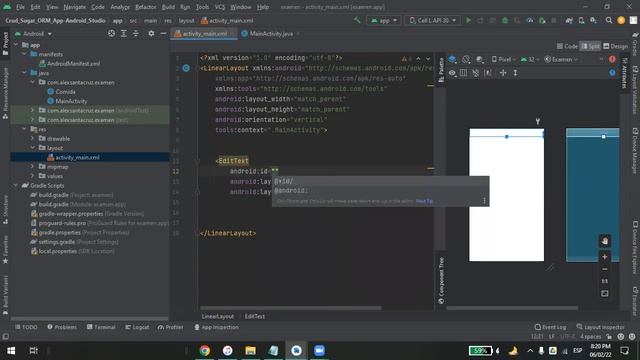Open the Examen theme dropdown
Image resolution: width=640 pixels, height=360 pixels.
coord(561,60)
